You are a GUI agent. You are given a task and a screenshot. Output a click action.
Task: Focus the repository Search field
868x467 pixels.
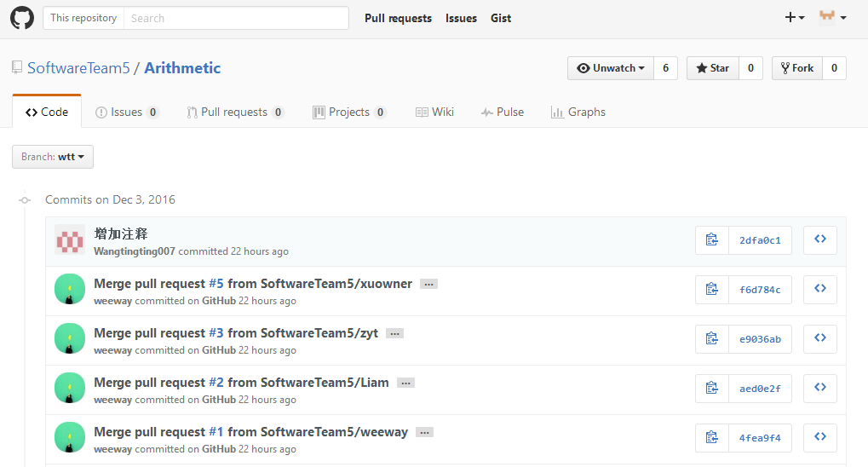tap(236, 18)
